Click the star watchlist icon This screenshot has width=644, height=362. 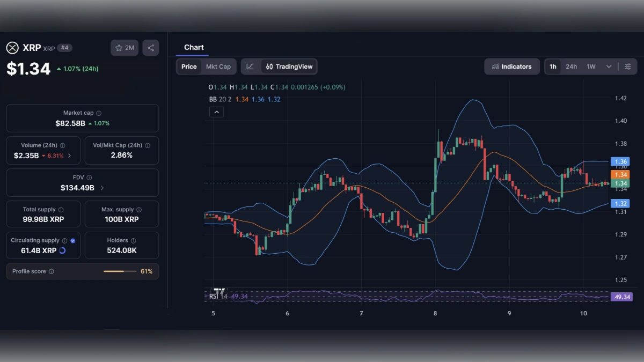tap(119, 47)
